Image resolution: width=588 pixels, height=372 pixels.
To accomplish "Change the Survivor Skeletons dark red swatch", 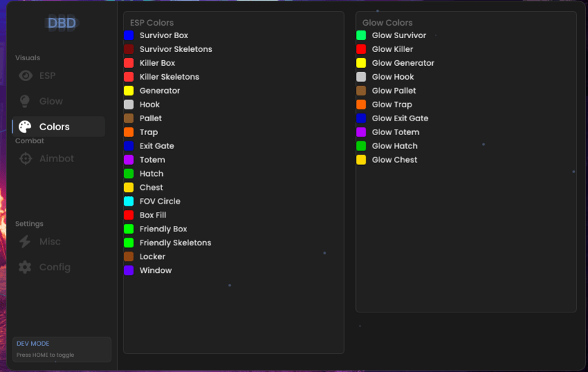I will tap(129, 49).
